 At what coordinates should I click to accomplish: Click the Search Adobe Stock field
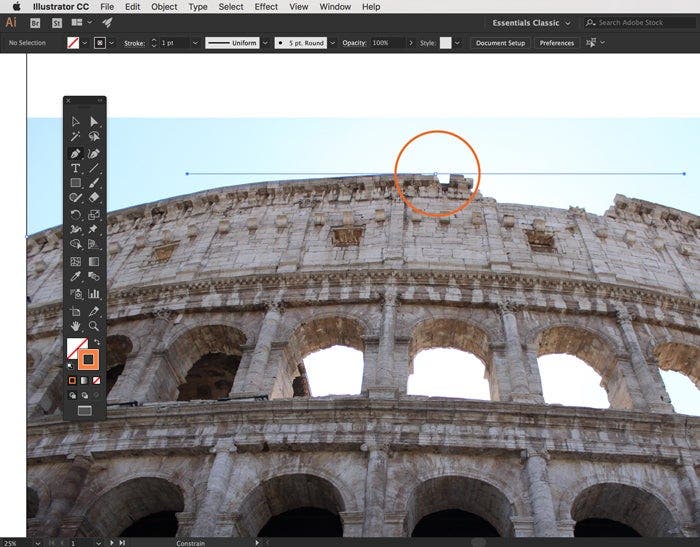pos(644,22)
